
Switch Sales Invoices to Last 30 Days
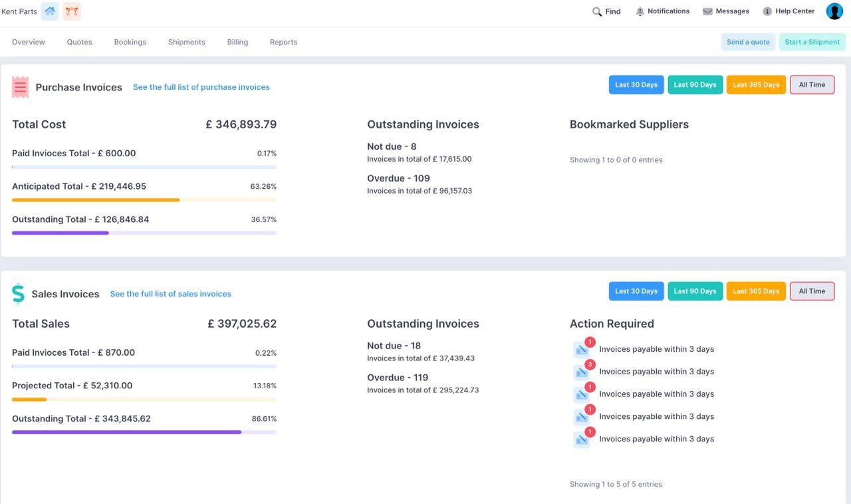coord(636,291)
